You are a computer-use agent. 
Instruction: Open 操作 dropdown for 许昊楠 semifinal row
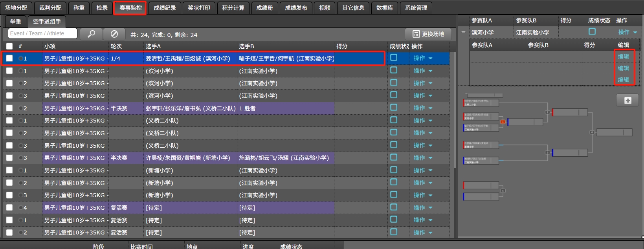click(423, 158)
